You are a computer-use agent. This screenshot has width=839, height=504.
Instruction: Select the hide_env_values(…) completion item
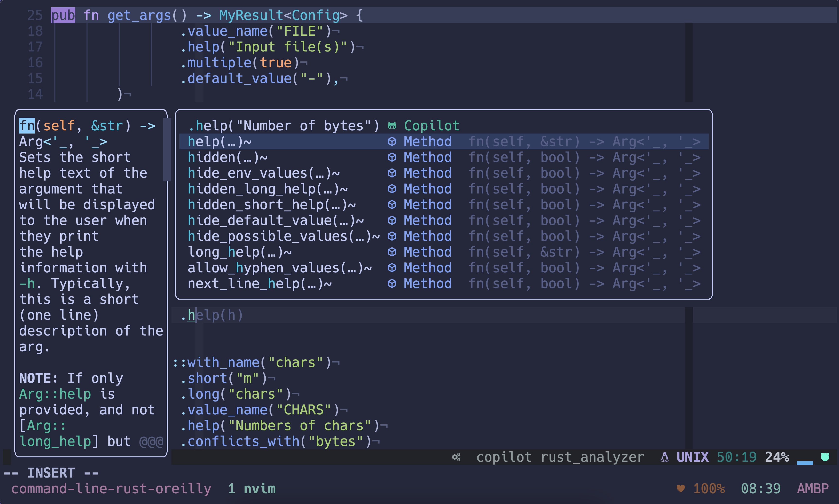pos(263,173)
